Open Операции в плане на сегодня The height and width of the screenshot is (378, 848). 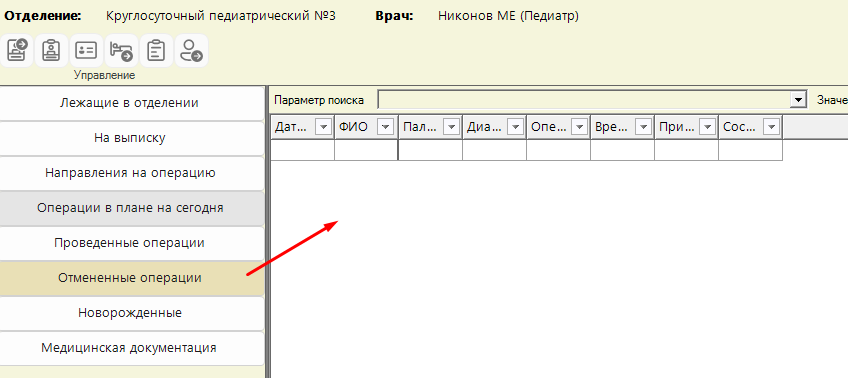tap(132, 208)
